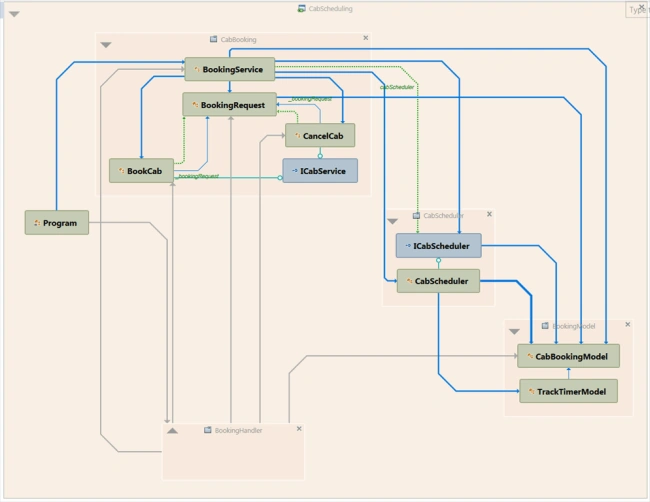650x502 pixels.
Task: Click the _bookingRequest label near CancelCab
Action: coord(310,99)
